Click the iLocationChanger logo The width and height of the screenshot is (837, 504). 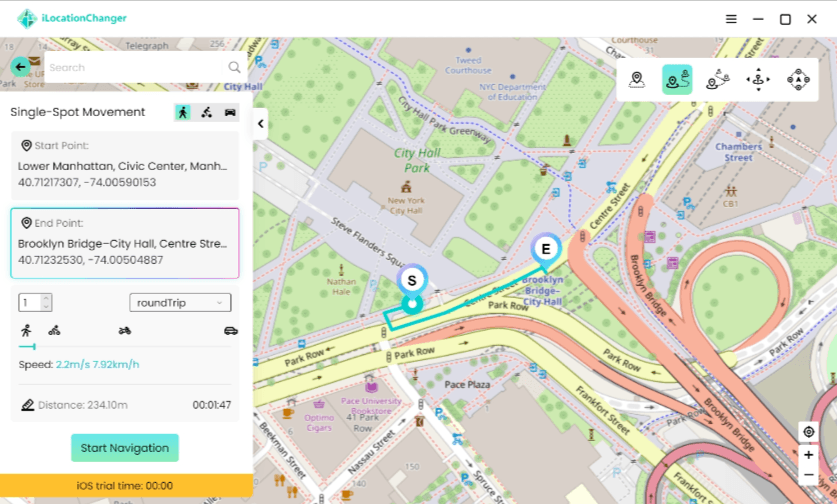point(72,18)
